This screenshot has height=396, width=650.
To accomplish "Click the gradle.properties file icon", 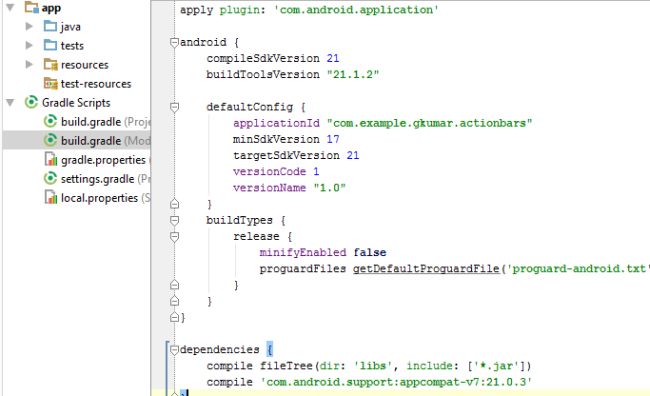I will (x=51, y=159).
